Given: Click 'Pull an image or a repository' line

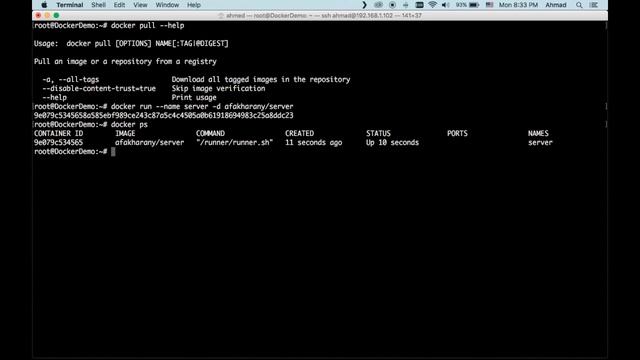Looking at the screenshot, I should [125, 61].
